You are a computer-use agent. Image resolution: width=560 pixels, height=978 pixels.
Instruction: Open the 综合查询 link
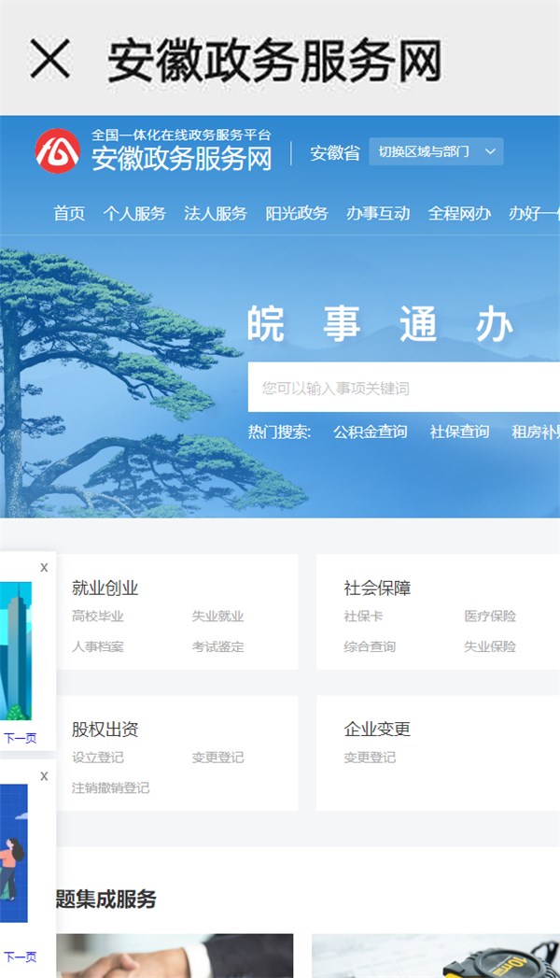(x=370, y=646)
